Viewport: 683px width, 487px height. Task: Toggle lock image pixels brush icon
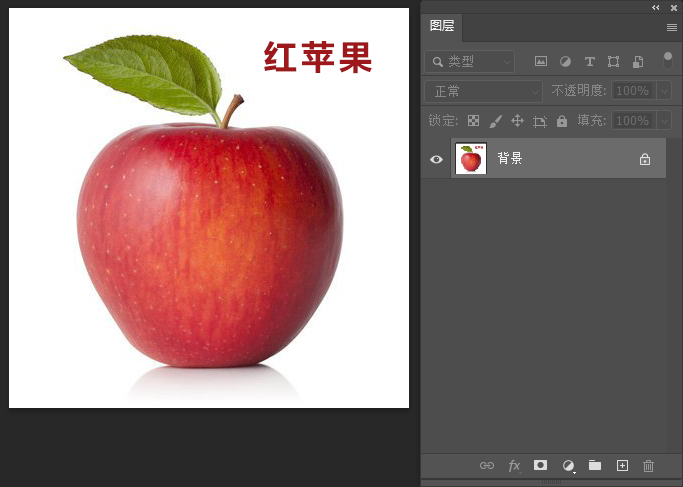495,121
